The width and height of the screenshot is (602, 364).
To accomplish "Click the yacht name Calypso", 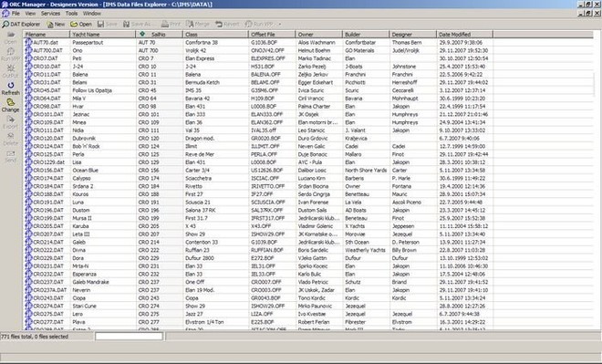I will coord(81,178).
